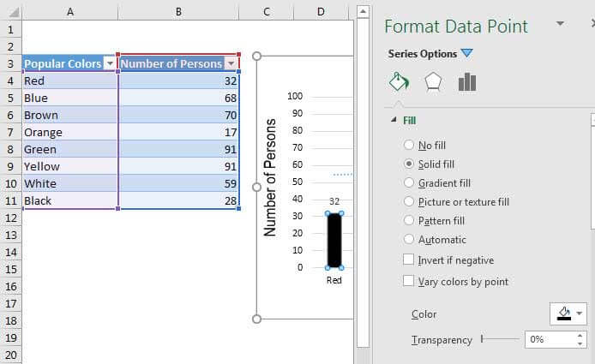
Task: Enable Invert if negative checkbox
Action: [408, 260]
